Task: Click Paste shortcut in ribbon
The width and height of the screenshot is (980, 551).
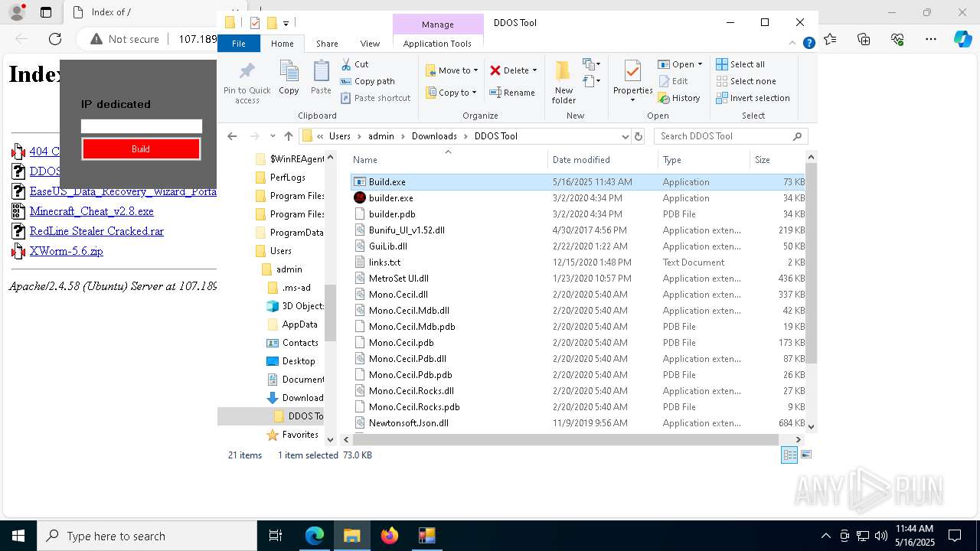Action: [375, 98]
